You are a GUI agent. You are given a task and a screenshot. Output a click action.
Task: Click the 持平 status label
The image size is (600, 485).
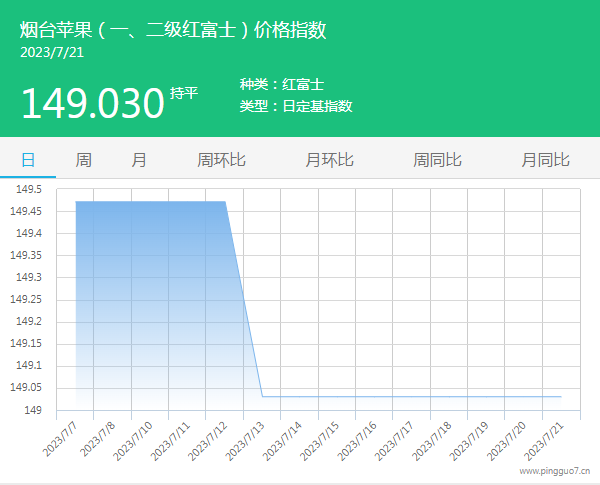(184, 93)
